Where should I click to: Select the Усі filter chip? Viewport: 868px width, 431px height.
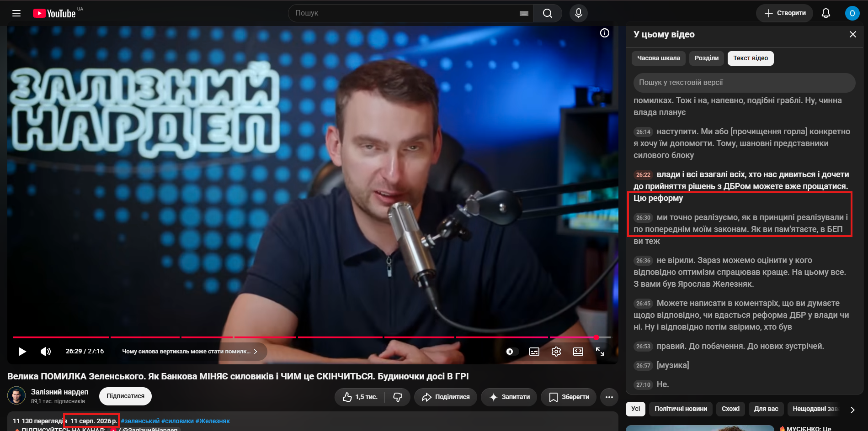coord(635,409)
